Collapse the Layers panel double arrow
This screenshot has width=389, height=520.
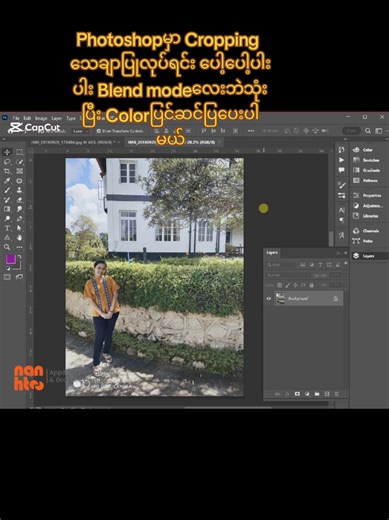point(338,253)
